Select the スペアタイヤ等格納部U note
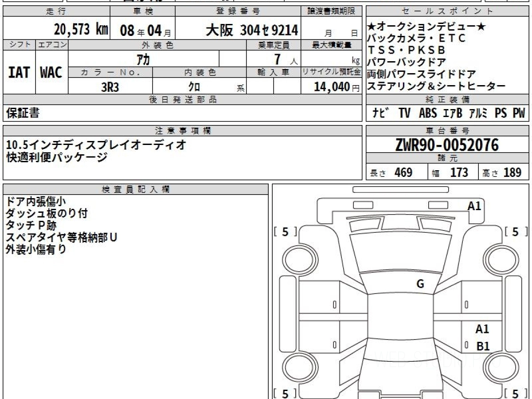This screenshot has height=399, width=532. (61, 237)
